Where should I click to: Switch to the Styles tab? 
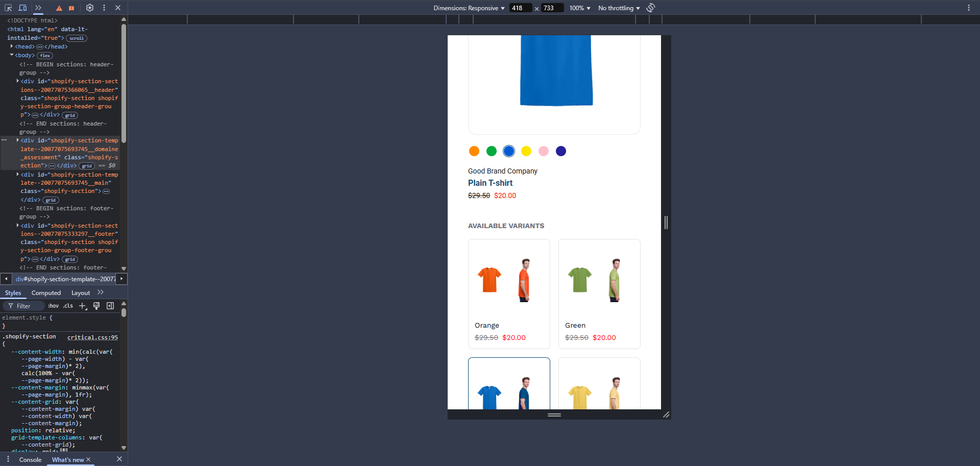coord(13,293)
